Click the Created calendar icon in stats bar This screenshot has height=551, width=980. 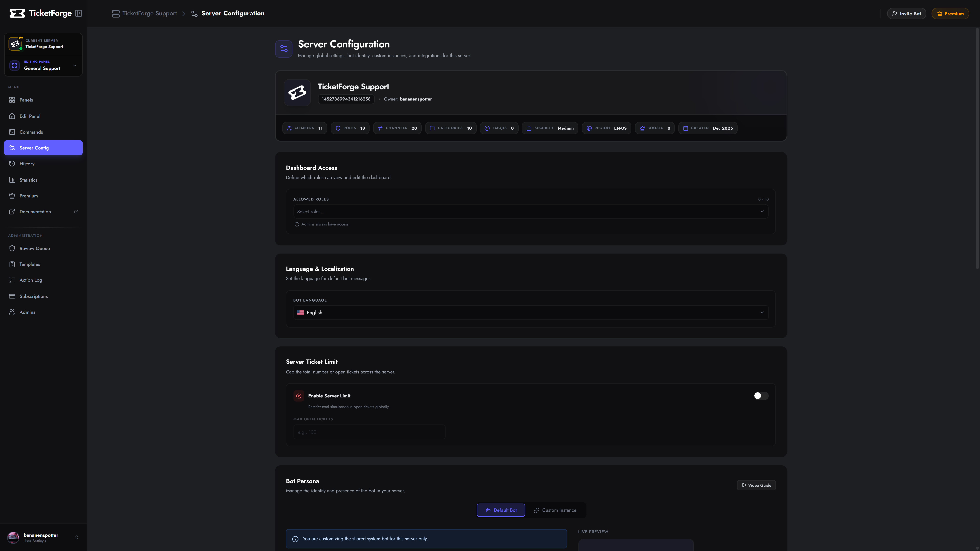click(x=685, y=128)
